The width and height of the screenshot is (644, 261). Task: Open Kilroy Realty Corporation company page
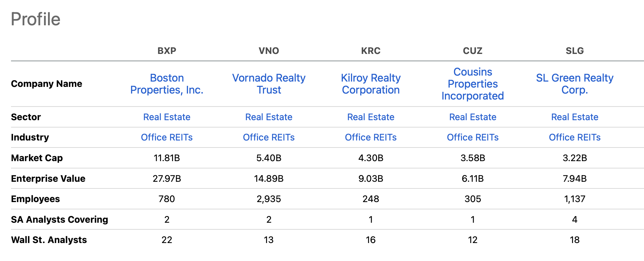371,84
